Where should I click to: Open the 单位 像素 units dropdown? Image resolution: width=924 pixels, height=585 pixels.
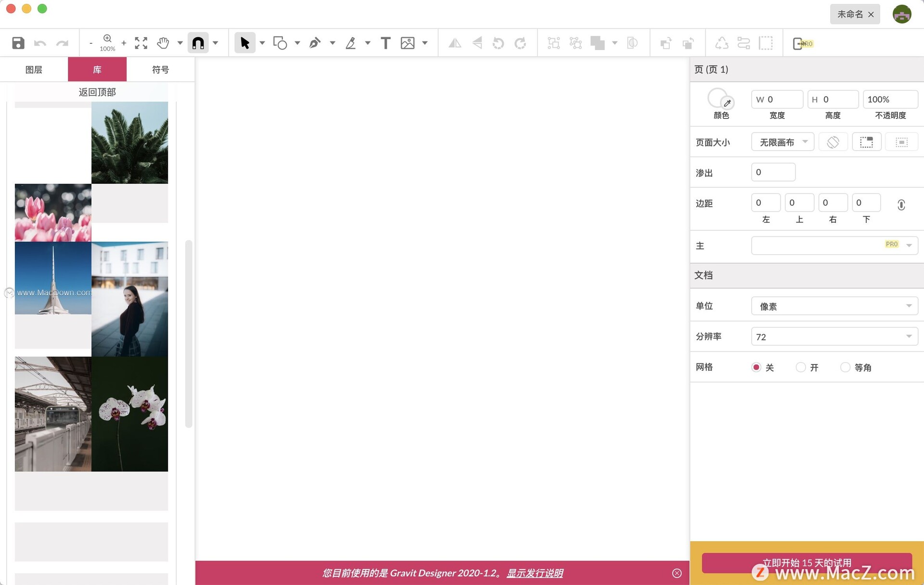pyautogui.click(x=834, y=306)
